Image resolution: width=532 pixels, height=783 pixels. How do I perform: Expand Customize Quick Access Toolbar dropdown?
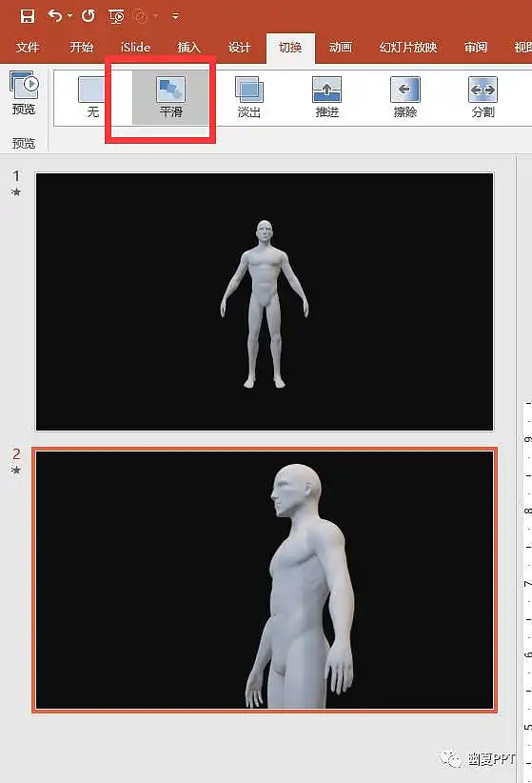[x=175, y=16]
